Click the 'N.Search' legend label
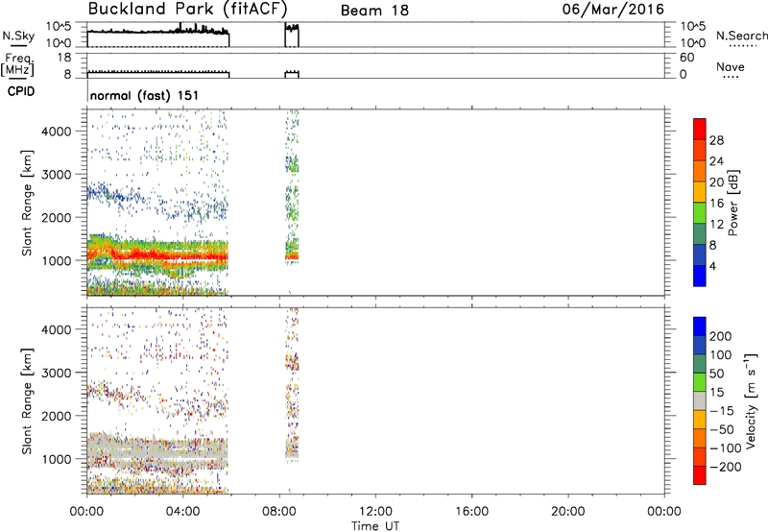Image resolution: width=768 pixels, height=532 pixels. [742, 36]
